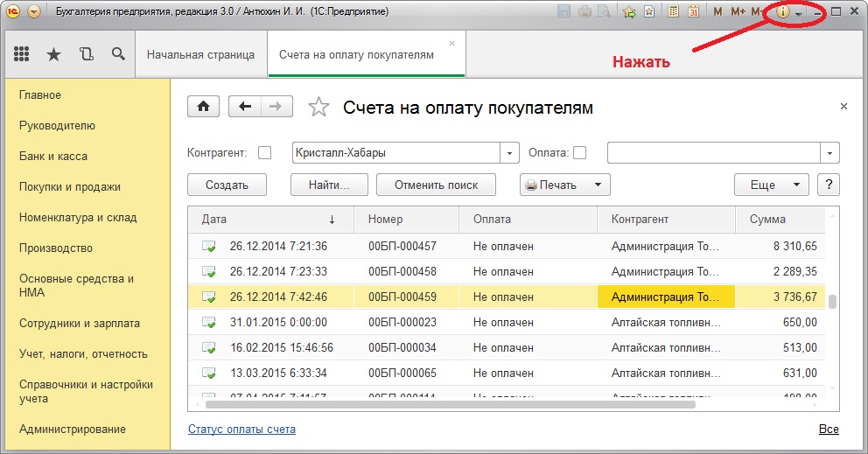Switch to the Начальная страница tab
Image resolution: width=868 pixels, height=454 pixels.
point(200,54)
